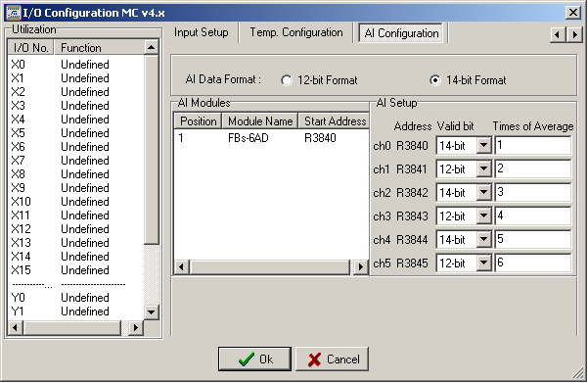Click the Utilization list scroll up arrow
The width and height of the screenshot is (588, 383).
[x=151, y=47]
